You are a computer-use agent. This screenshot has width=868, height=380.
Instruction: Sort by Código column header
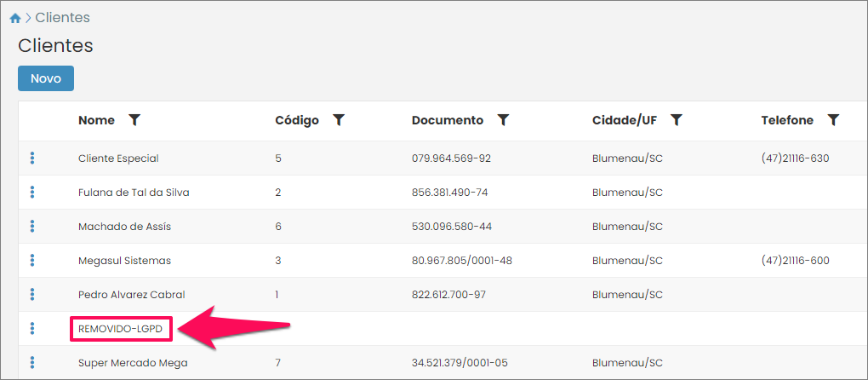pyautogui.click(x=297, y=120)
